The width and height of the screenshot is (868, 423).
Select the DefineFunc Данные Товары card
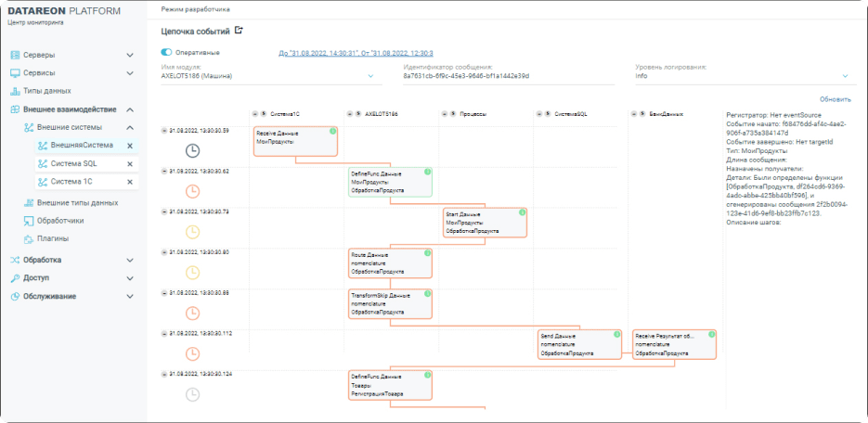pyautogui.click(x=390, y=385)
